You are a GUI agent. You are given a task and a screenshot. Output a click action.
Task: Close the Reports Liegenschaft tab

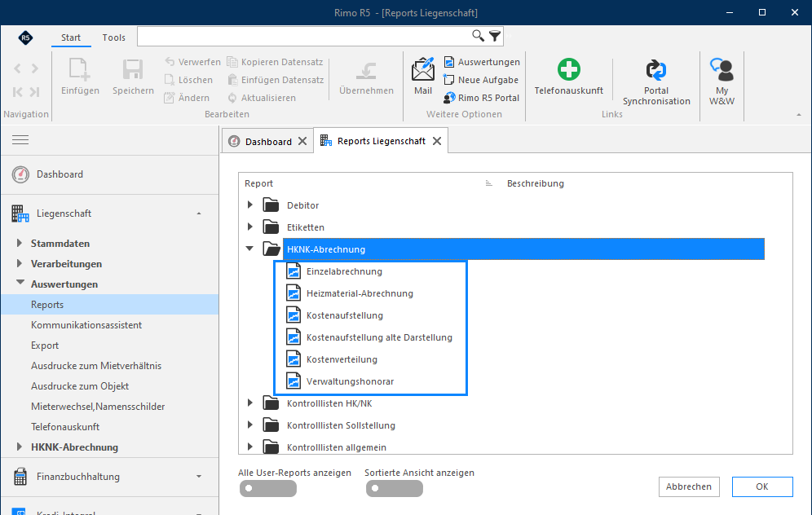[x=437, y=141]
